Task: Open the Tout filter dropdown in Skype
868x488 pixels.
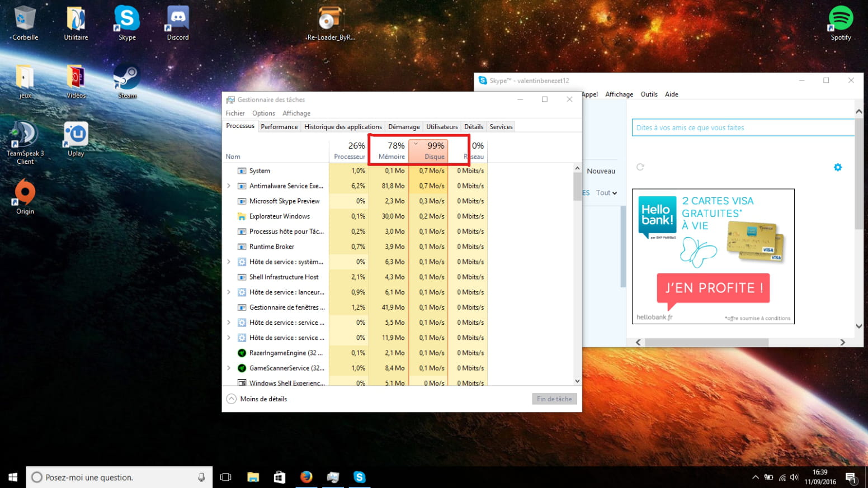Action: [x=606, y=193]
